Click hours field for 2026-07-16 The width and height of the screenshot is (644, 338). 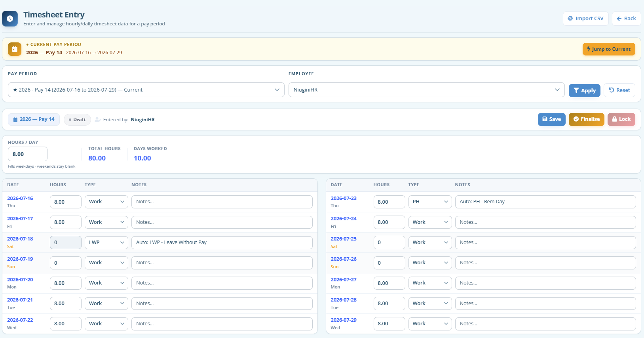[66, 202]
